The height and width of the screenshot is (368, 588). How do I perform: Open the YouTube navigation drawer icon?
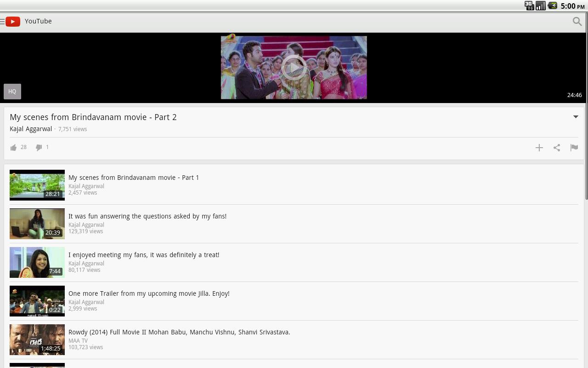tap(2, 22)
